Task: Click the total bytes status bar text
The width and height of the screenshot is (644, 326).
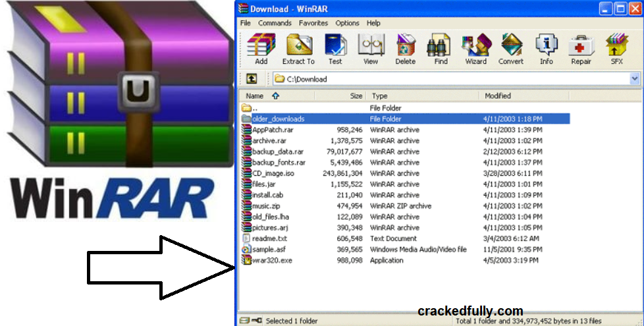Action: coord(529,321)
